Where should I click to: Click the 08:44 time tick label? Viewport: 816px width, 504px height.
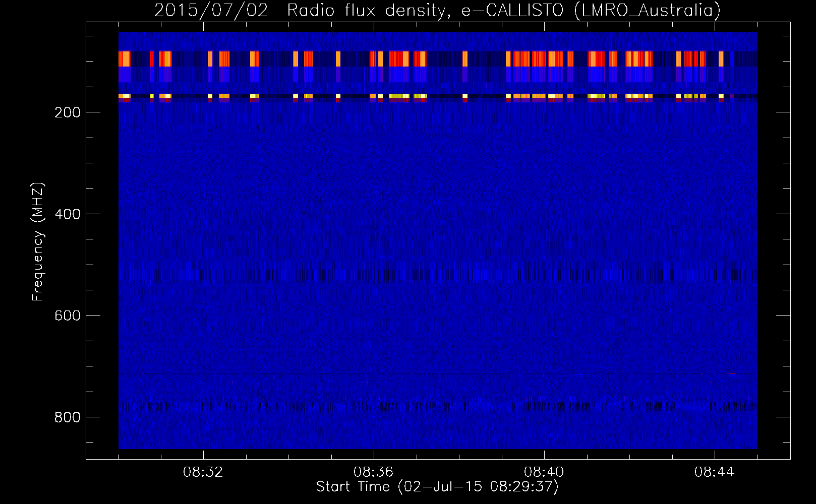[x=715, y=472]
